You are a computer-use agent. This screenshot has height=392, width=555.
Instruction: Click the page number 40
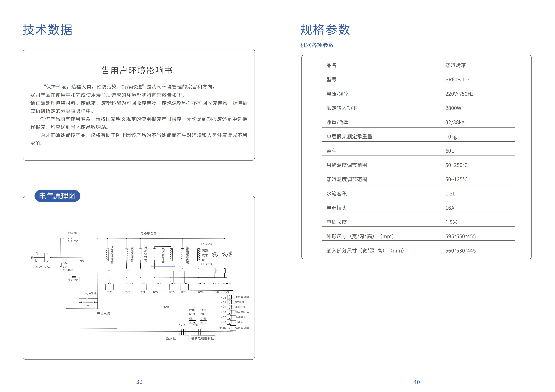pyautogui.click(x=416, y=382)
